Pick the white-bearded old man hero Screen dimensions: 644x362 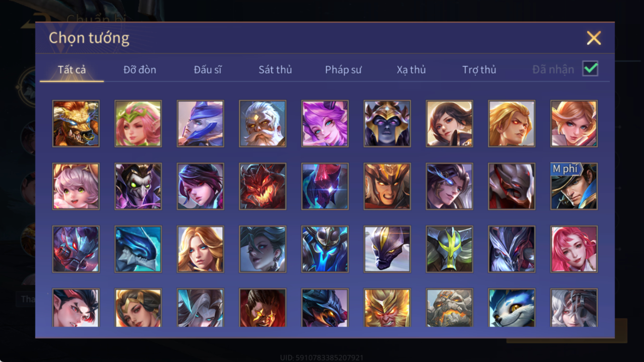click(263, 124)
